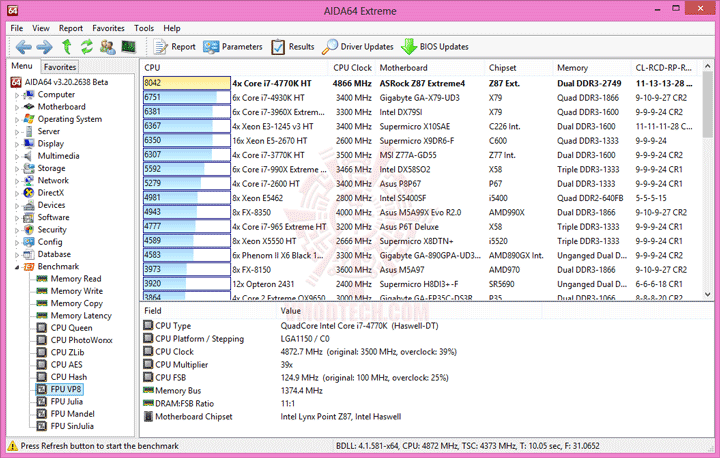Select Operating System category
This screenshot has height=458, width=720.
pos(70,119)
